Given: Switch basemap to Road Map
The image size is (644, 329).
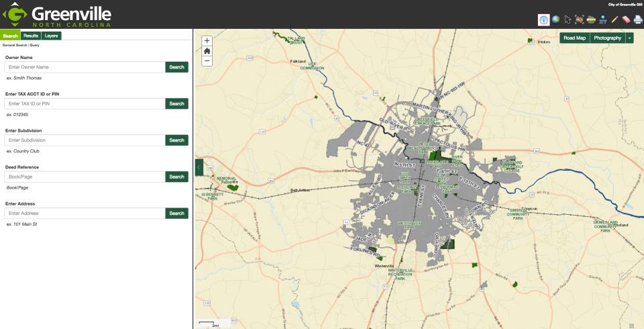Looking at the screenshot, I should 574,38.
